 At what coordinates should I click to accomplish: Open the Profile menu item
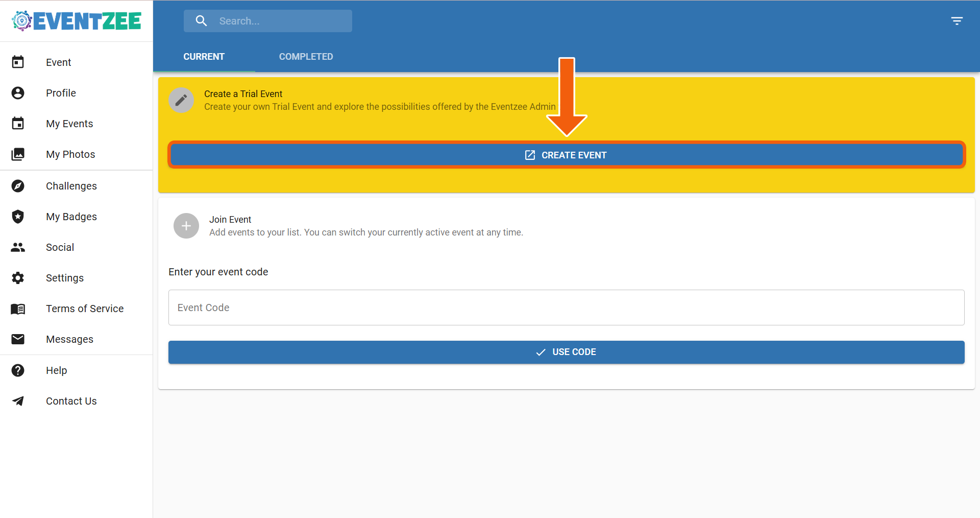(x=77, y=92)
